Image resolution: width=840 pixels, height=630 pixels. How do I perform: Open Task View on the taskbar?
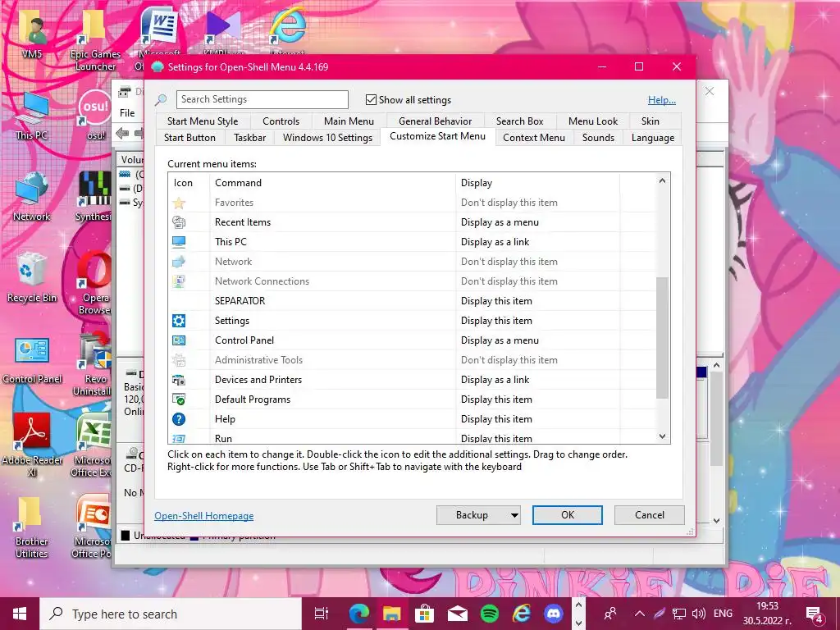click(x=322, y=614)
